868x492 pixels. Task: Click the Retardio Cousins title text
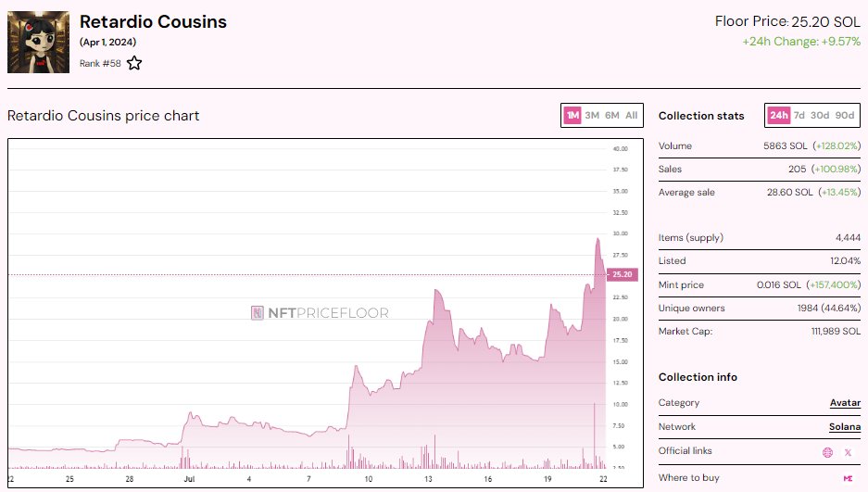coord(154,21)
